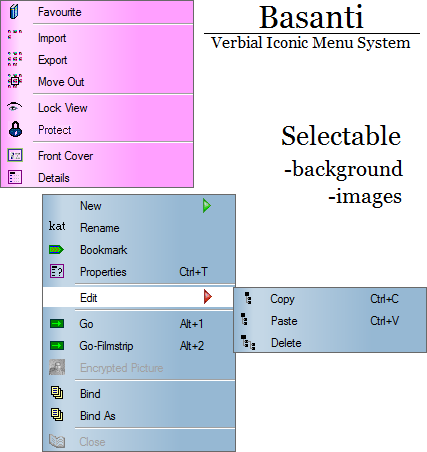427x452 pixels.
Task: Select the Import menu entry
Action: (97, 38)
